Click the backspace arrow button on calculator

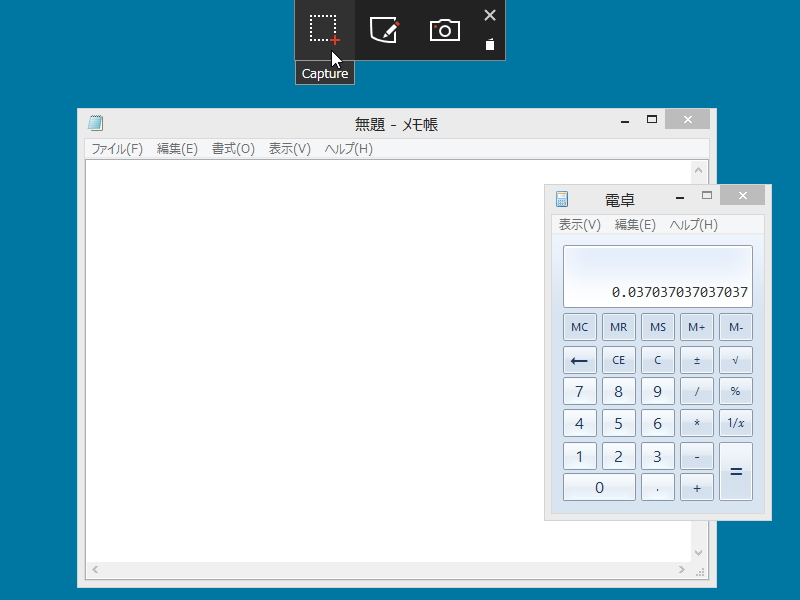[580, 360]
